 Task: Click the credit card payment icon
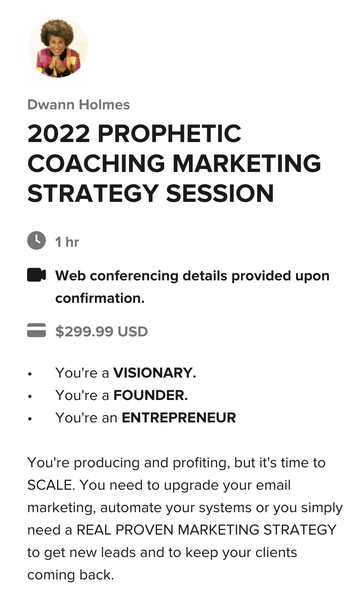(36, 331)
